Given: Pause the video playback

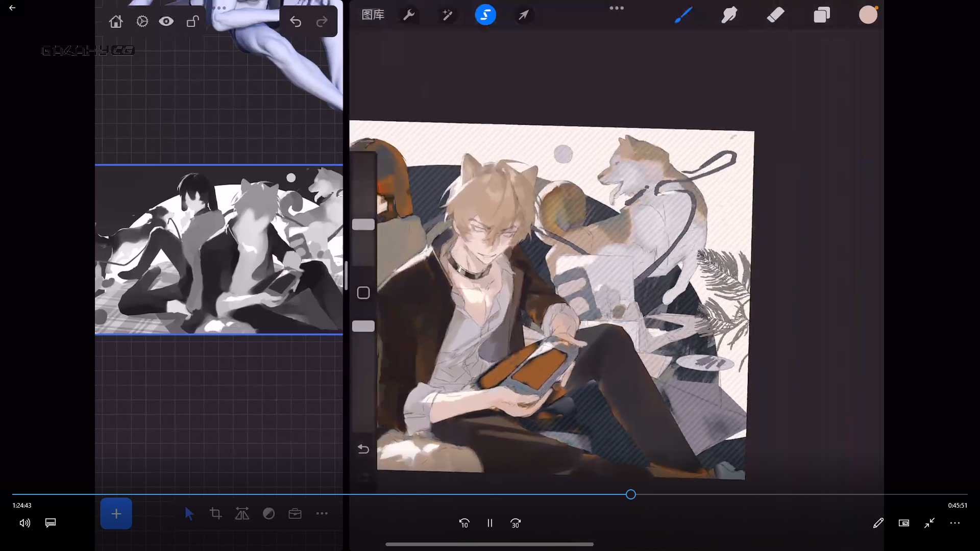Looking at the screenshot, I should [490, 523].
